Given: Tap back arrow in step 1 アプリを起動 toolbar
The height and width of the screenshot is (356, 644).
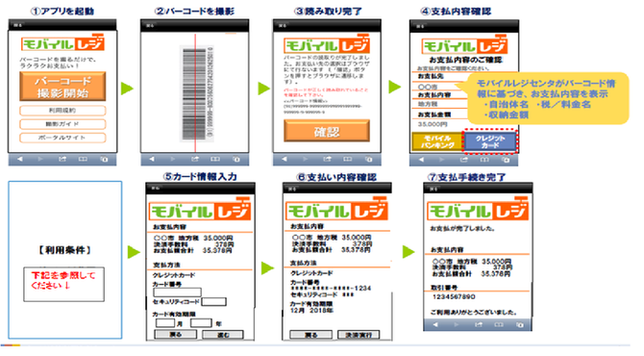Looking at the screenshot, I should coord(20,159).
